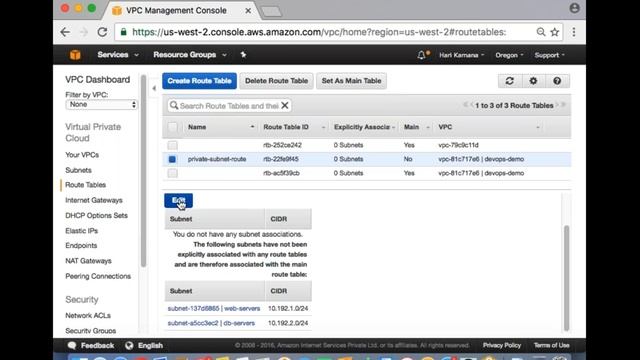The image size is (640, 360).
Task: Select Route Tables in the sidebar
Action: [x=85, y=185]
